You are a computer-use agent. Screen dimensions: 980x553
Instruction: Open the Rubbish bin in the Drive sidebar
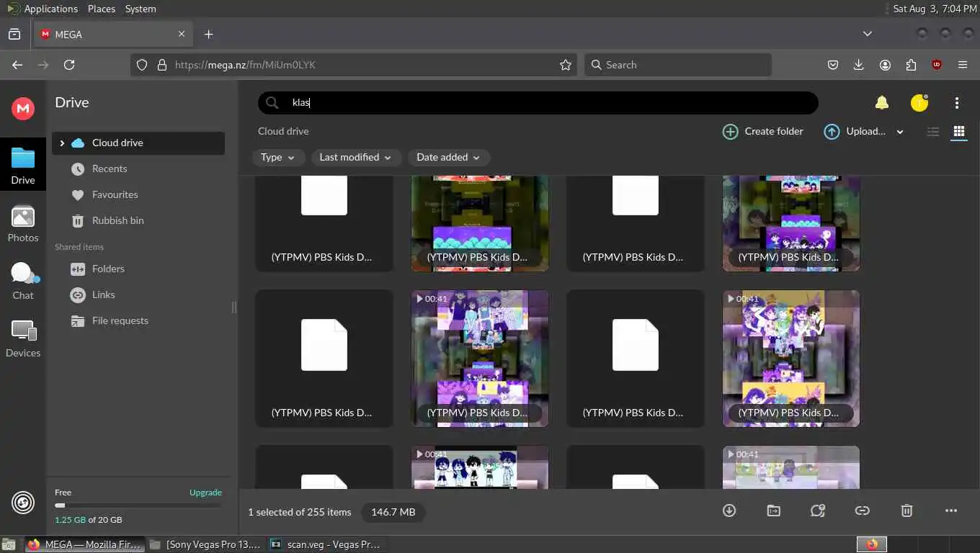pyautogui.click(x=138, y=221)
